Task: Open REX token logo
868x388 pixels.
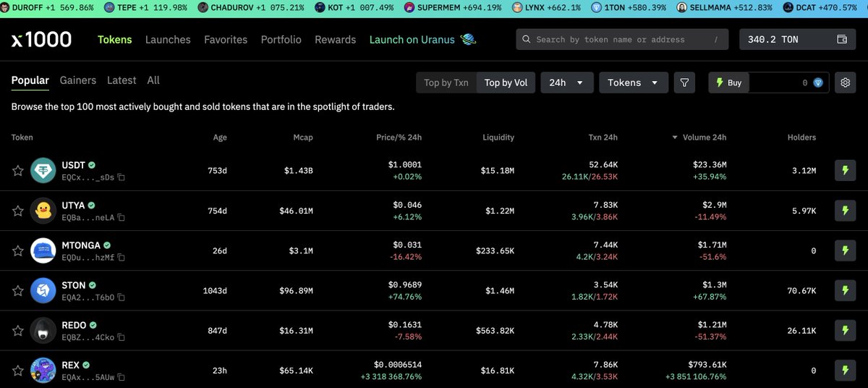Action: [x=43, y=371]
